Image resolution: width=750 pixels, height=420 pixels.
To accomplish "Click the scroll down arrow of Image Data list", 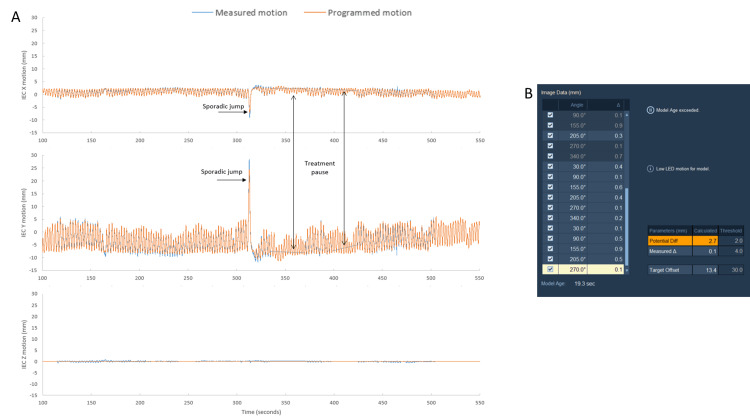I will pyautogui.click(x=627, y=270).
